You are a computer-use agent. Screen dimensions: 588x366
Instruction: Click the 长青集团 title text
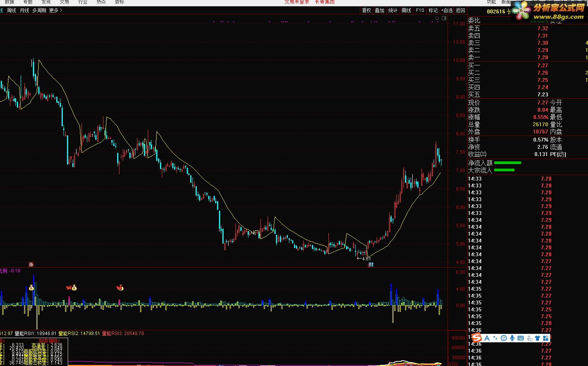click(325, 2)
